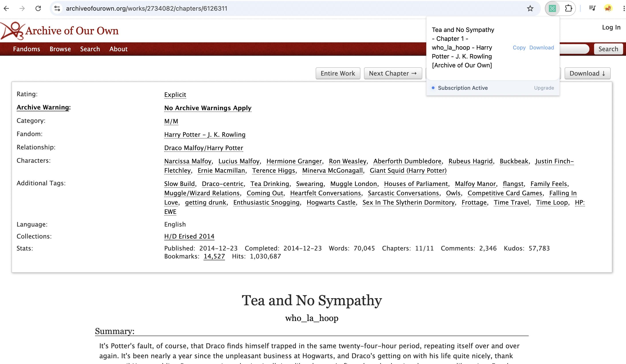Image resolution: width=626 pixels, height=364 pixels.
Task: Open the Time Loop tag
Action: pyautogui.click(x=552, y=202)
